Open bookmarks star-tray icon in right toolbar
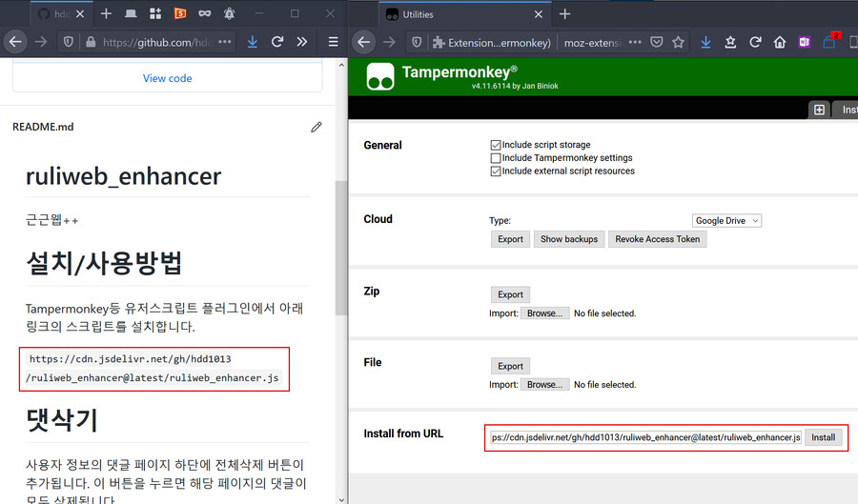The height and width of the screenshot is (504, 858). click(x=730, y=42)
